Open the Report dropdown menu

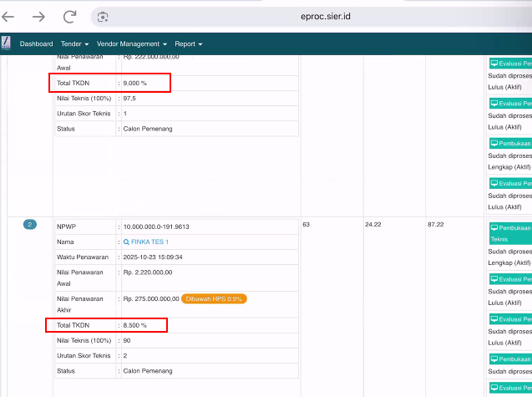pos(187,43)
